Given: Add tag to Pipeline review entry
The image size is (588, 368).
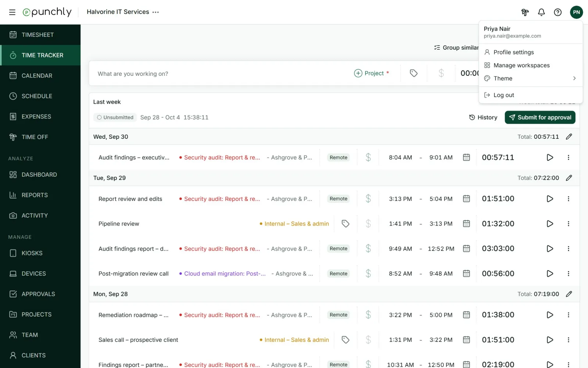Looking at the screenshot, I should coord(345,224).
